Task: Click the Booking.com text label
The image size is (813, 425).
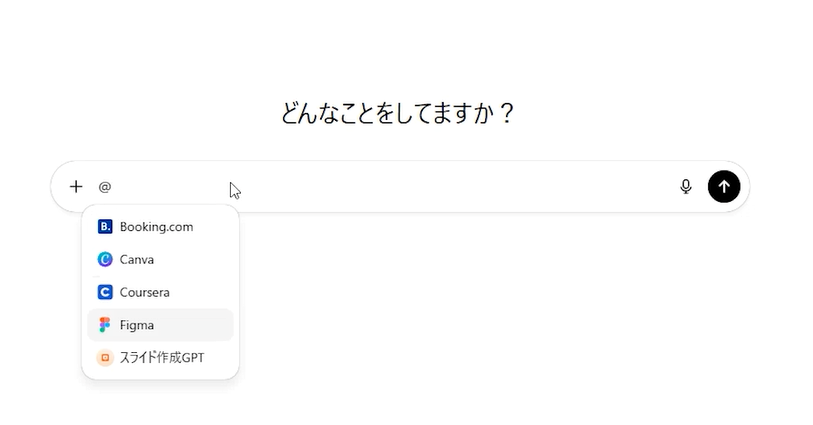Action: tap(156, 227)
